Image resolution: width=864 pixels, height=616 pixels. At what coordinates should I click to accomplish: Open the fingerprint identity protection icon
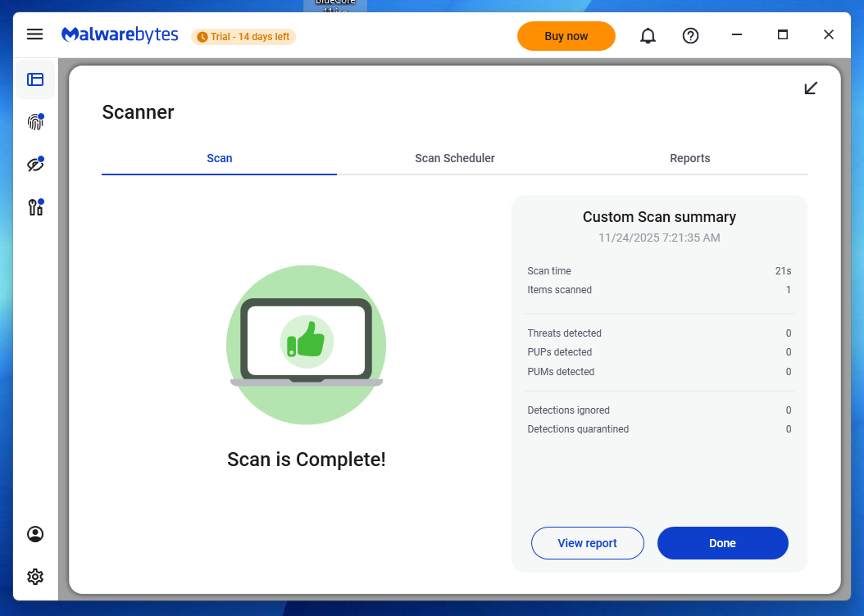coord(35,122)
